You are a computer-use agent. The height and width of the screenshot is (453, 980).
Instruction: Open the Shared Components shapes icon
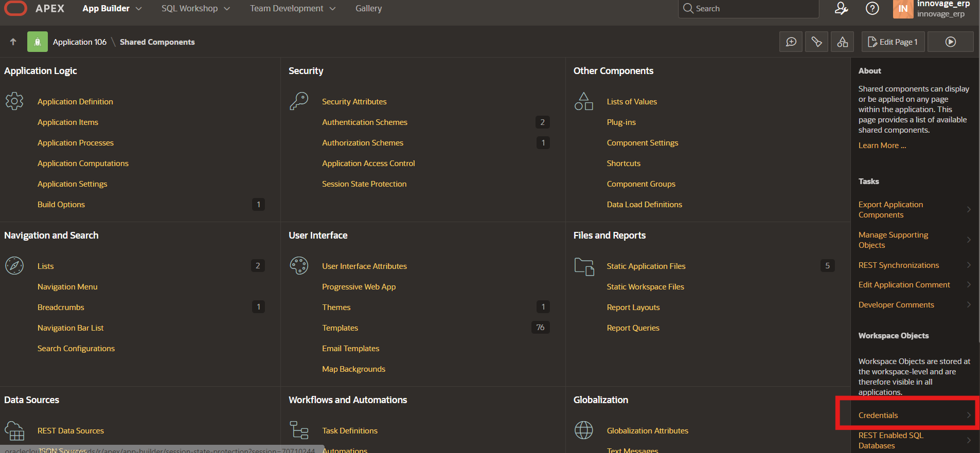(x=842, y=42)
